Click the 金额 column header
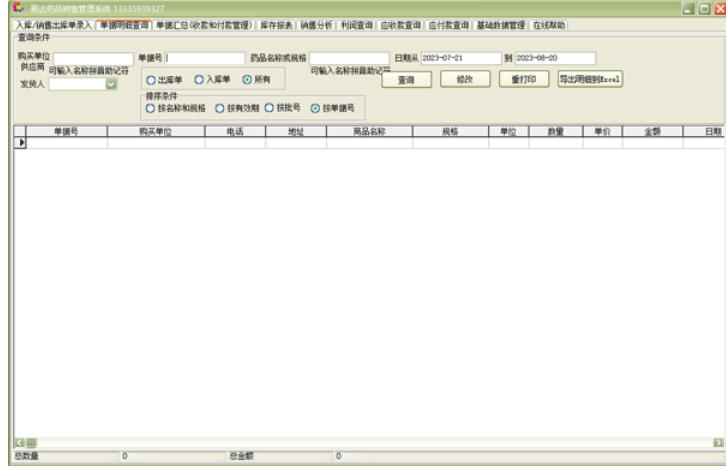The height and width of the screenshot is (468, 726). pos(652,131)
